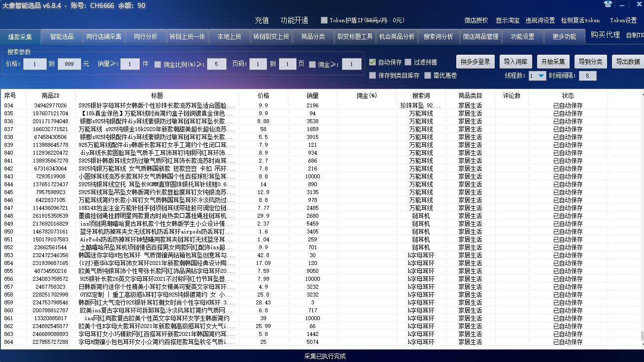644x362 pixels.
Task: Switch to the 本地上货 tab
Action: tap(229, 36)
